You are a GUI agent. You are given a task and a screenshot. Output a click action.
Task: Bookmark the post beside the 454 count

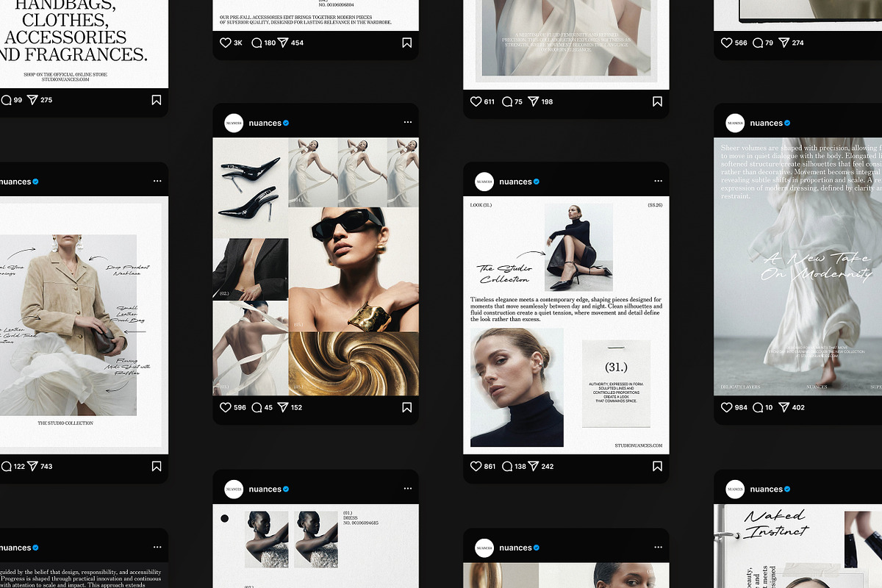(x=407, y=43)
